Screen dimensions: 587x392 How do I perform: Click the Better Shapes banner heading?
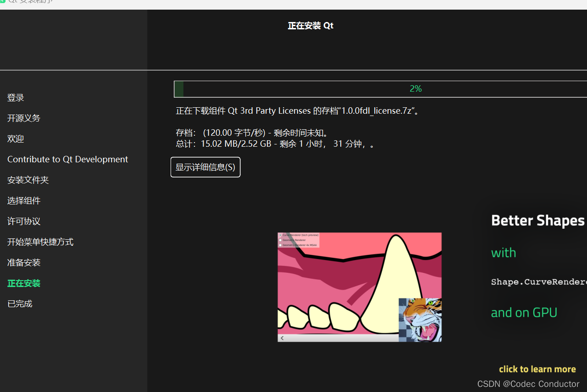tap(538, 221)
